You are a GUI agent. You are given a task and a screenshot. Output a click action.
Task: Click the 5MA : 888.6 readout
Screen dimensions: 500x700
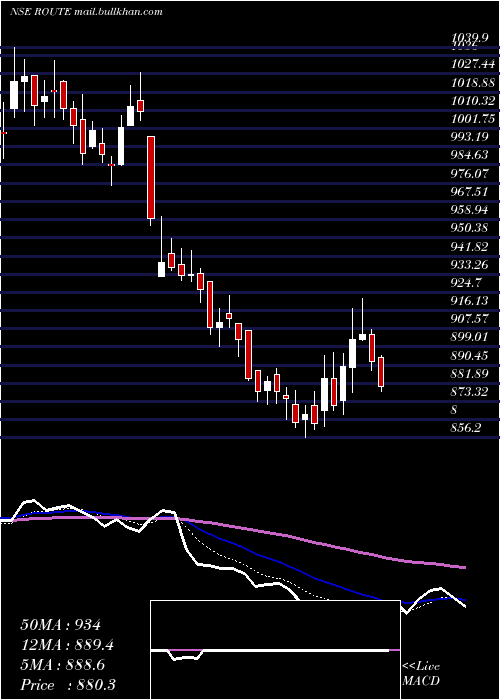click(62, 665)
